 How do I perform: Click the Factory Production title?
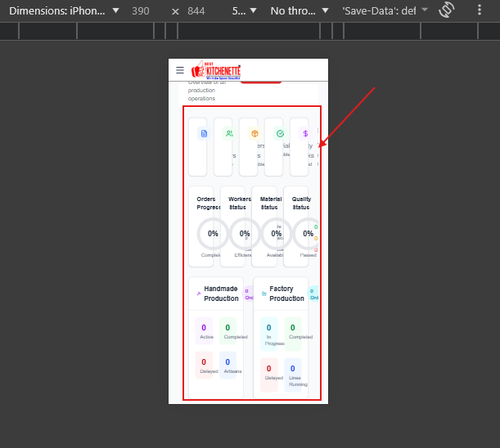pos(287,293)
